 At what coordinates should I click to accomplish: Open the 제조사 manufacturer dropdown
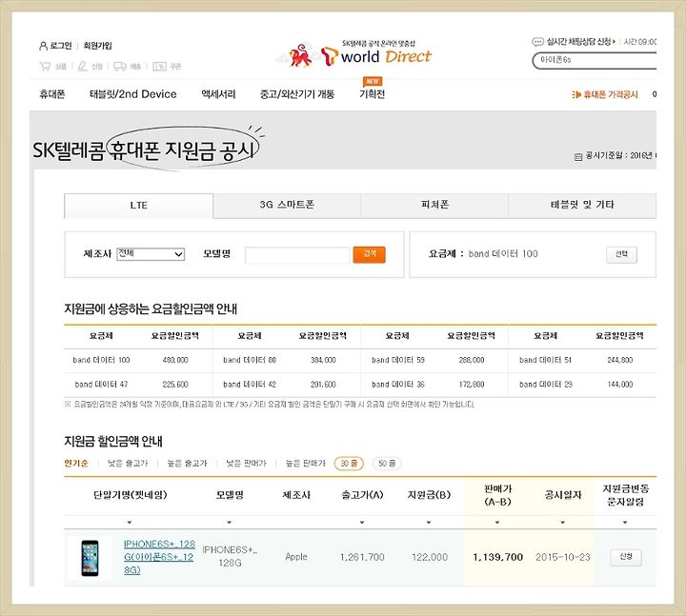pos(151,254)
